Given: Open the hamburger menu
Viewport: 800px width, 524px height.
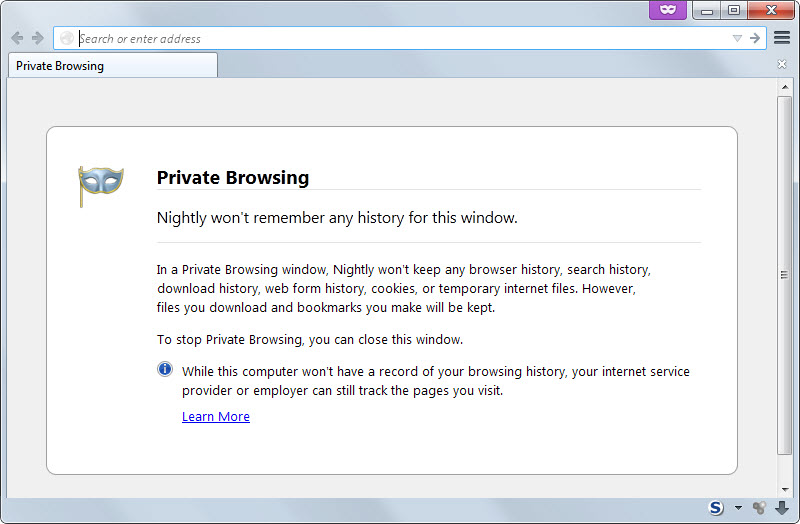Looking at the screenshot, I should (x=782, y=38).
